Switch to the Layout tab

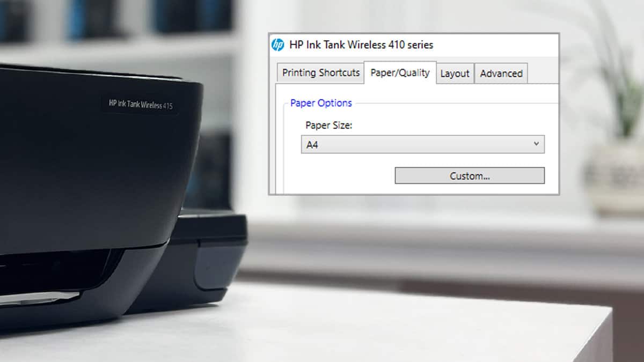click(455, 73)
